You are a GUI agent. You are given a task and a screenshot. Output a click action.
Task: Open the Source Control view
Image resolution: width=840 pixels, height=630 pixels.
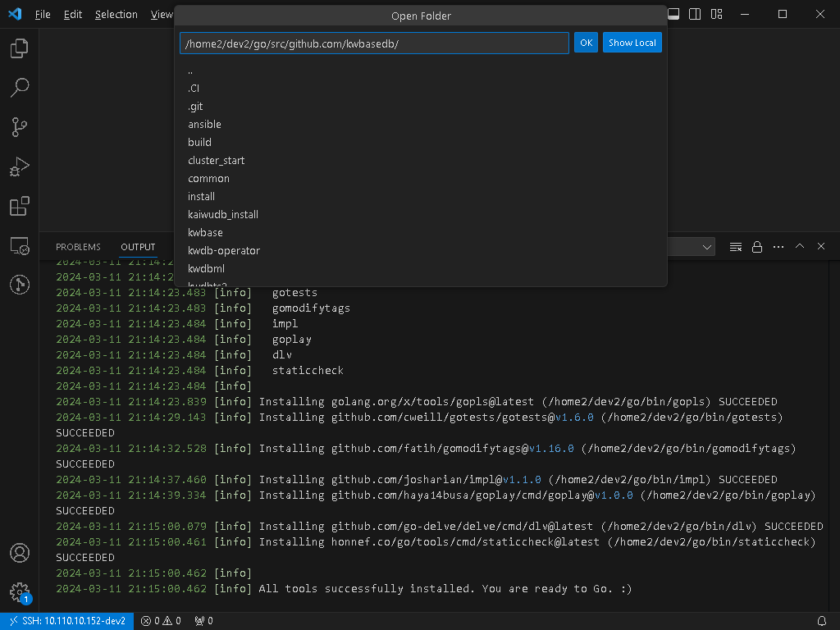[20, 127]
